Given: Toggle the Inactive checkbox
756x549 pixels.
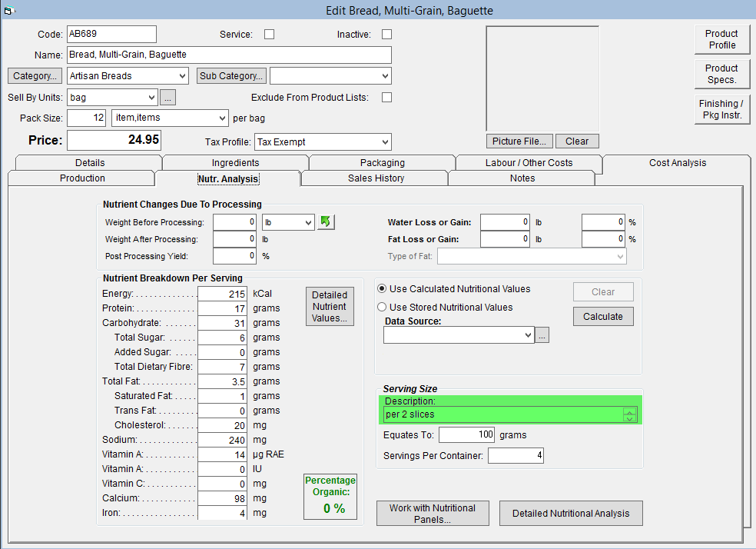Looking at the screenshot, I should pos(386,35).
